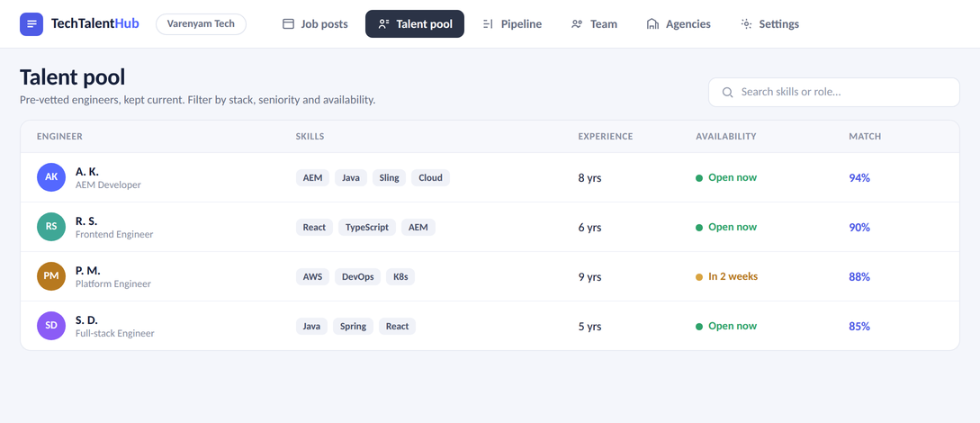The image size is (980, 423).
Task: Click the Job posts tab icon
Action: 288,24
